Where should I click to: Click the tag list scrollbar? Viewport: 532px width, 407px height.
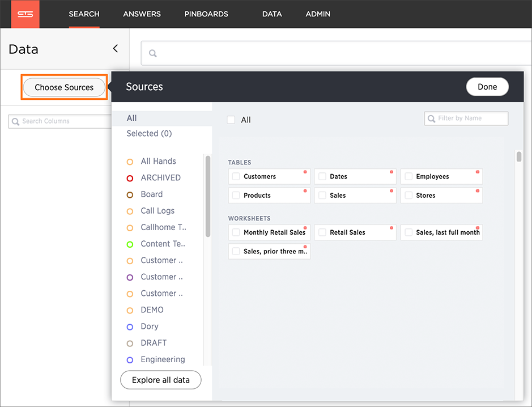208,196
